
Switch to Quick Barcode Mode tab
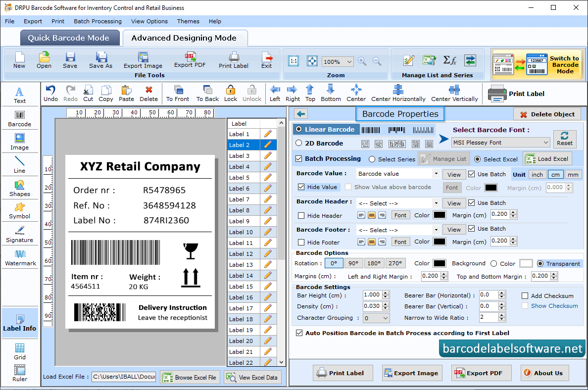click(69, 38)
